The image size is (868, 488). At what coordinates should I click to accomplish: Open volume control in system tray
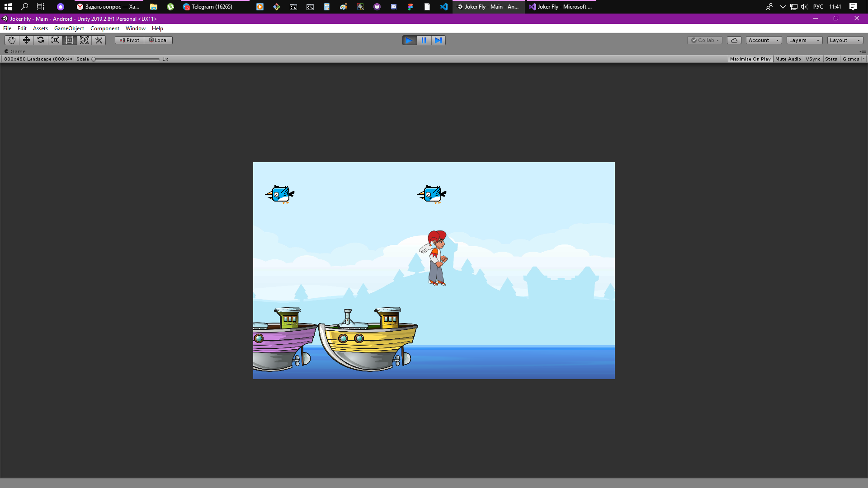pyautogui.click(x=804, y=7)
